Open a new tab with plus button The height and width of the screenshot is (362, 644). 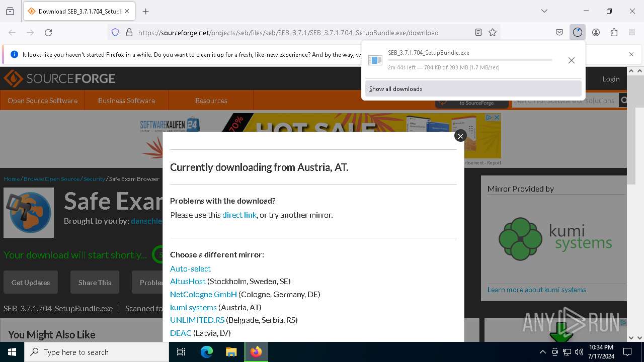[x=146, y=11]
